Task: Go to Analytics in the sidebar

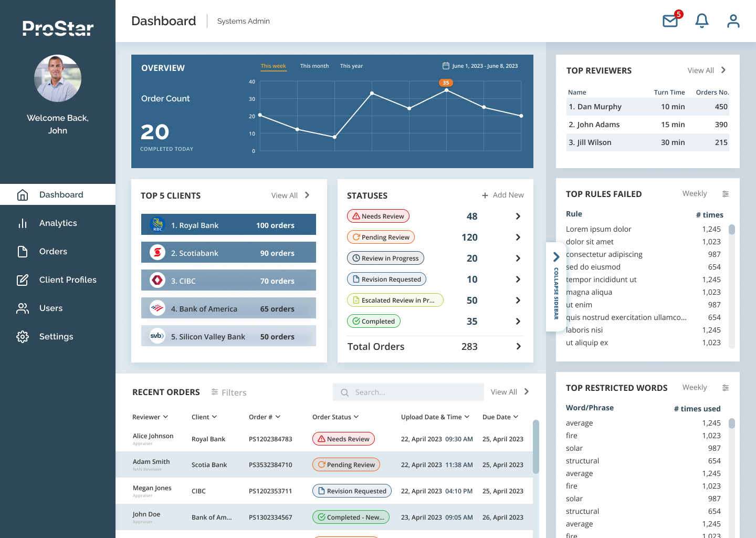Action: (58, 223)
